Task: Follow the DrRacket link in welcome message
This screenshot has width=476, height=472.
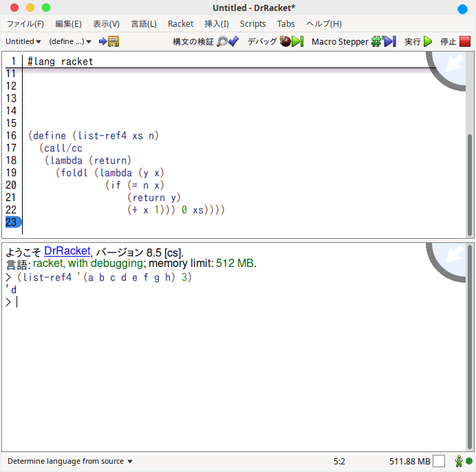Action: 67,251
